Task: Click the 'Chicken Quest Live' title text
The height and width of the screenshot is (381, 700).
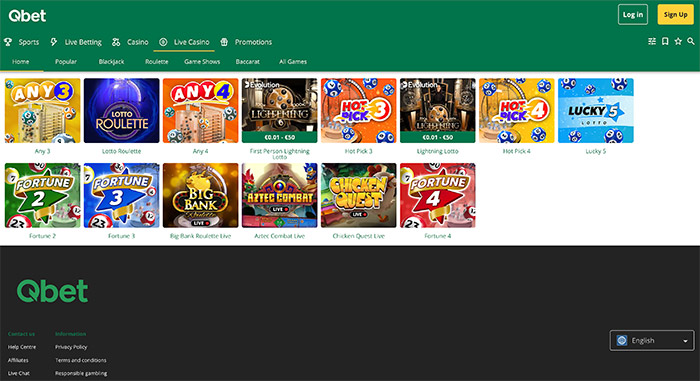Action: pos(358,236)
